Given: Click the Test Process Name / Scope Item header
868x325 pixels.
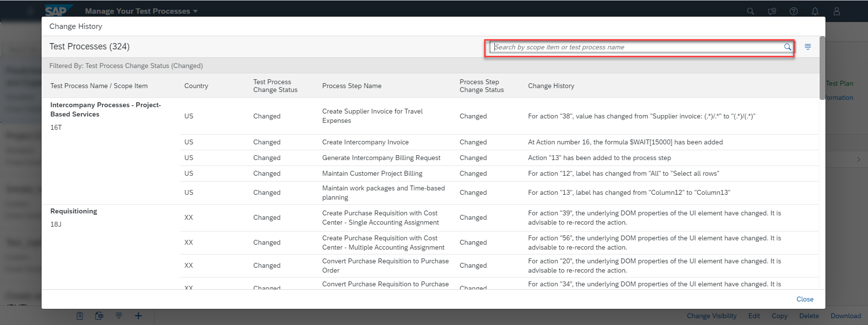Looking at the screenshot, I should pyautogui.click(x=99, y=86).
